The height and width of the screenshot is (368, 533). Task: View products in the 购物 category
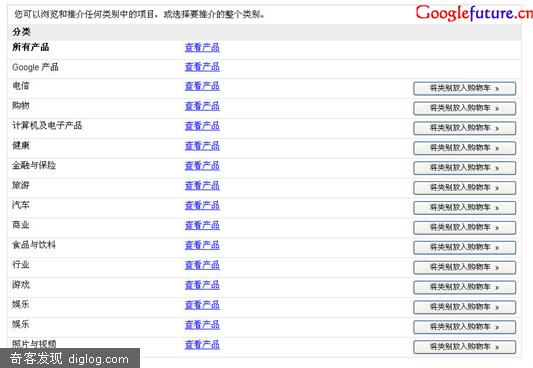[202, 106]
